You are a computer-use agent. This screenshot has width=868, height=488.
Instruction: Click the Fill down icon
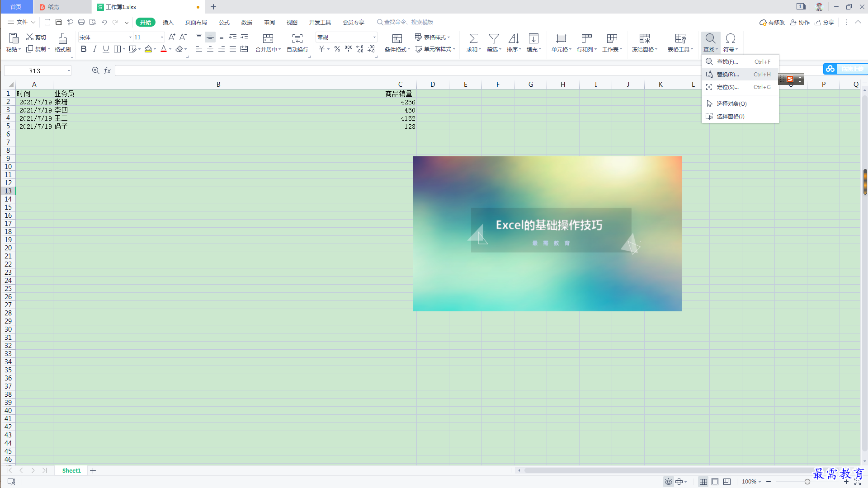coord(533,39)
